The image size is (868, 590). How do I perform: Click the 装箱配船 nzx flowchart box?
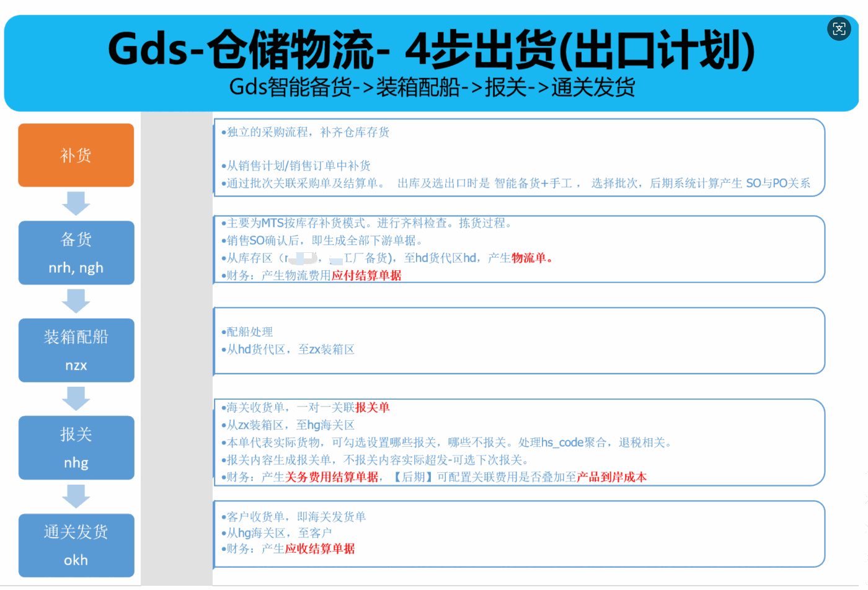click(x=76, y=350)
